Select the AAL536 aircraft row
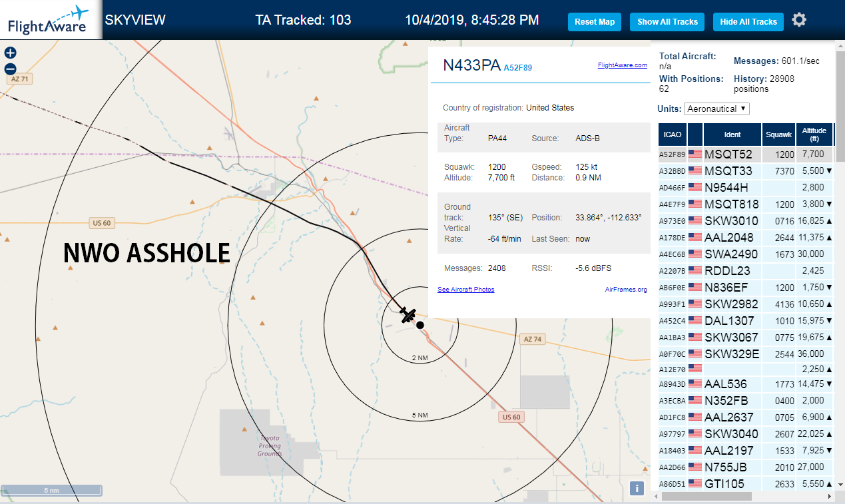This screenshot has height=504, width=845. click(x=745, y=384)
